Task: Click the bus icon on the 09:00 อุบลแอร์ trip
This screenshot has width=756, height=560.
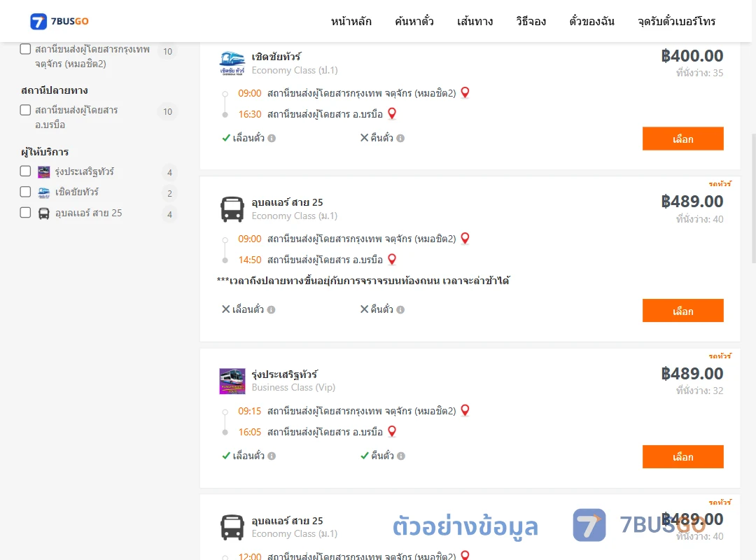Action: [x=232, y=209]
